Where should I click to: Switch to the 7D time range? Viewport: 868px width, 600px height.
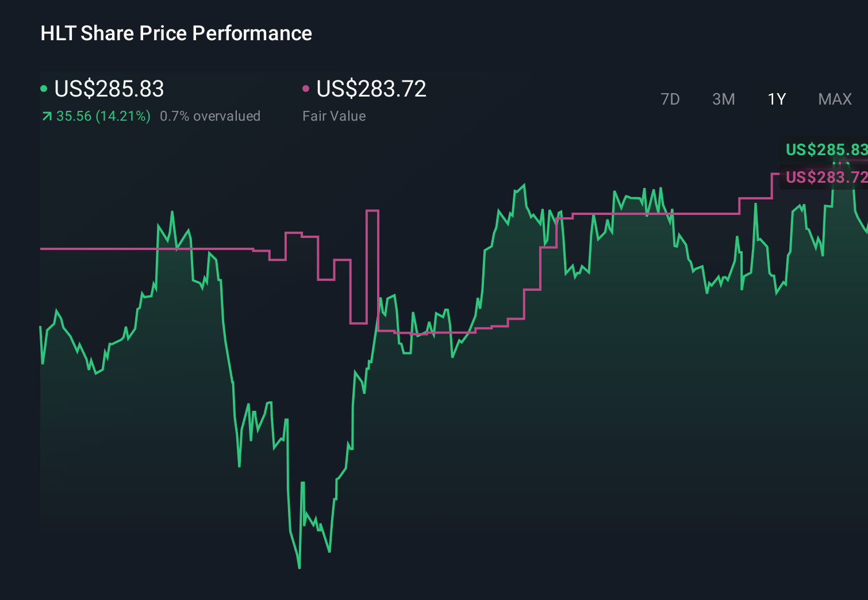(670, 99)
